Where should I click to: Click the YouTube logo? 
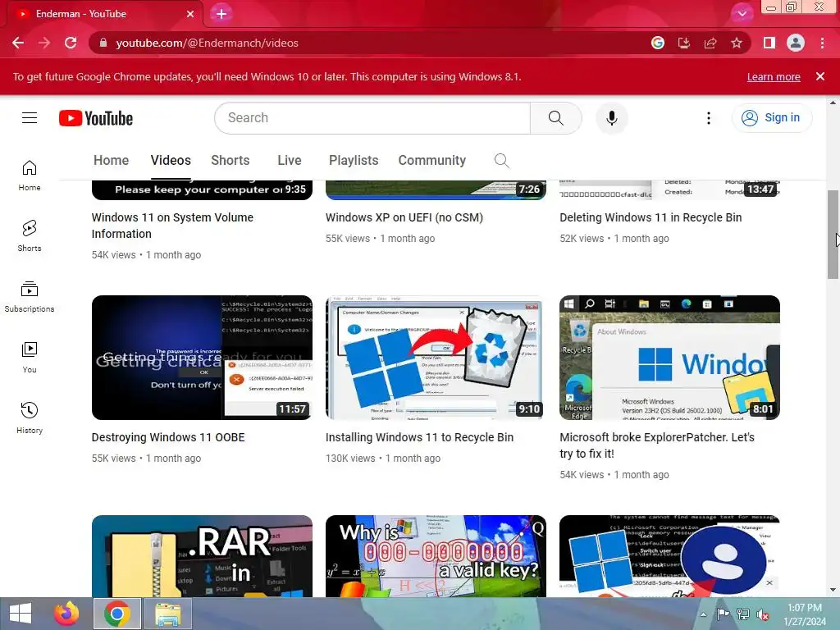coord(96,118)
